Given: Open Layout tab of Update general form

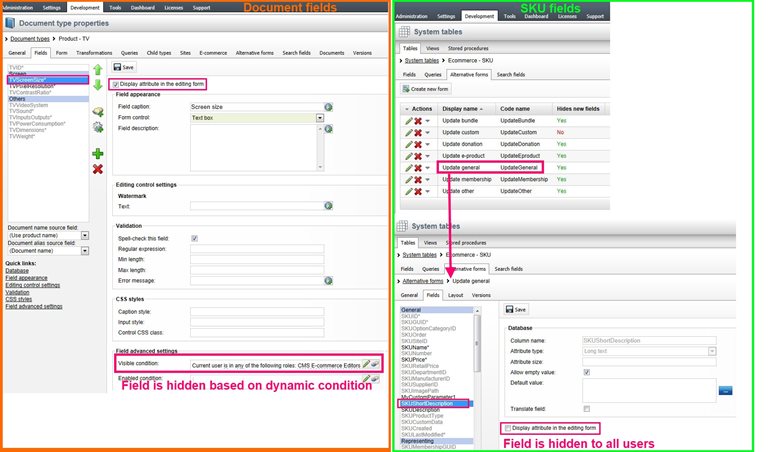Looking at the screenshot, I should (455, 295).
